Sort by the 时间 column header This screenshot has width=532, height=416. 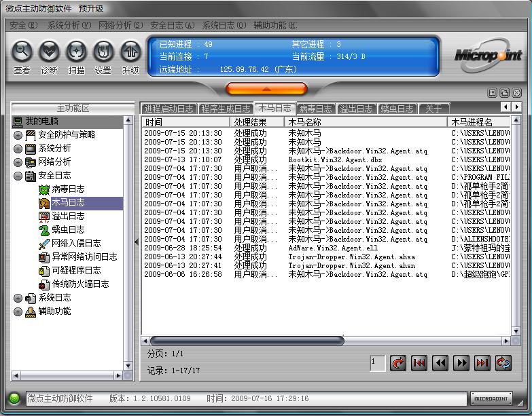[186, 122]
